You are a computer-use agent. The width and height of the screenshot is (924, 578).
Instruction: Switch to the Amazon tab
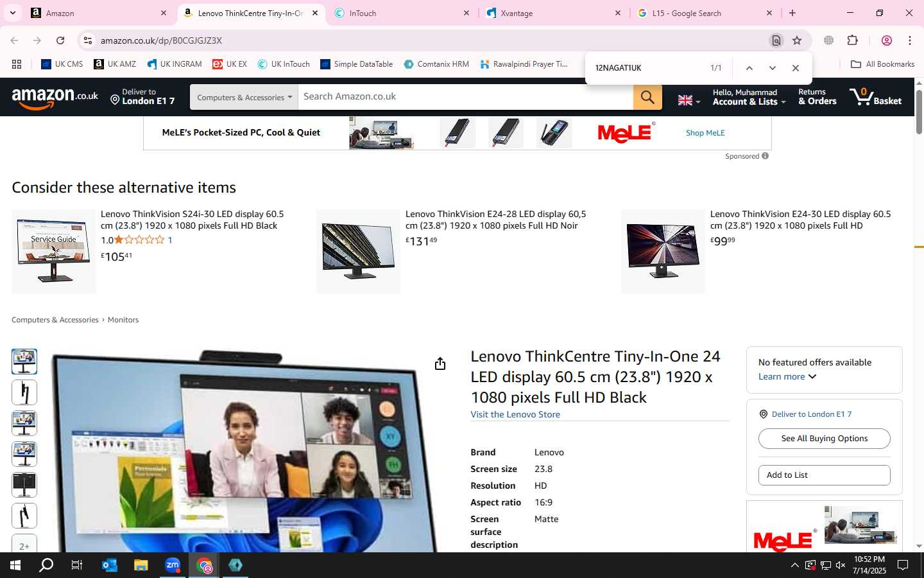point(99,13)
